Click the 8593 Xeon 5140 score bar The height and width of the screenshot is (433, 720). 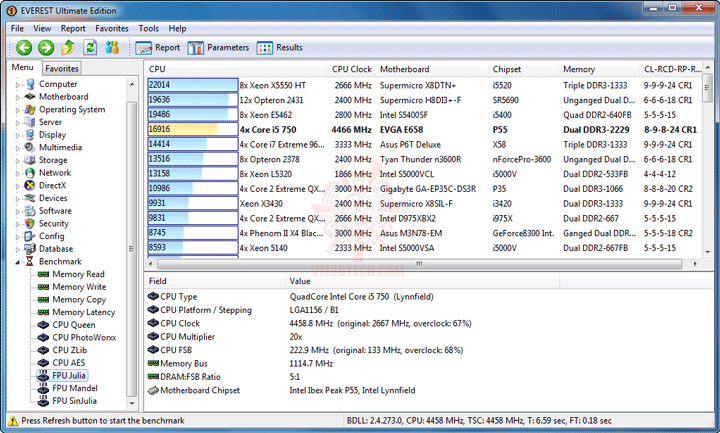pos(192,247)
